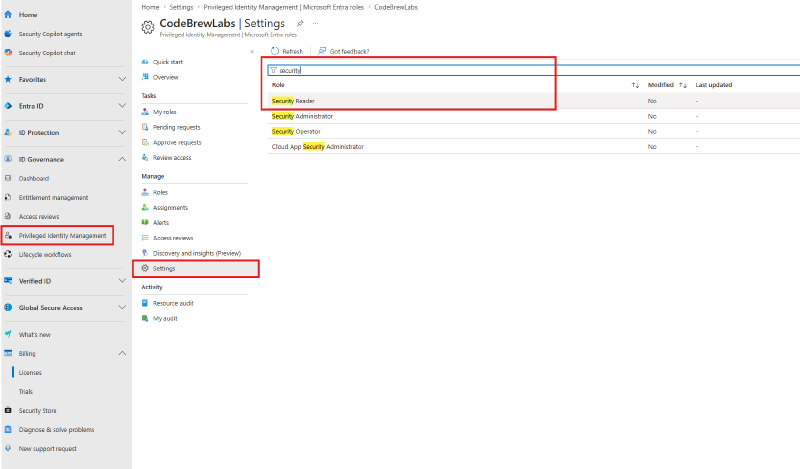800x469 pixels.
Task: Click the Home house icon in sidebar
Action: pyautogui.click(x=8, y=14)
